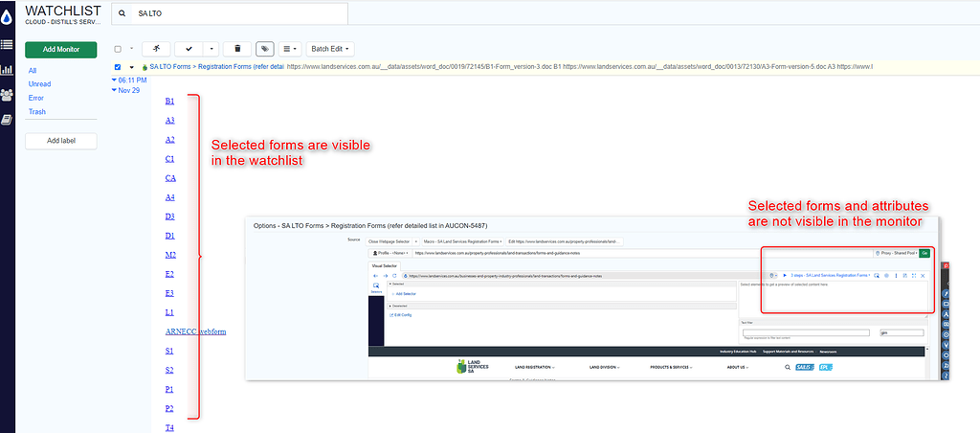Screen dimensions: 980x433
Task: Open the watchlist list icon in sidebar
Action: (7, 44)
